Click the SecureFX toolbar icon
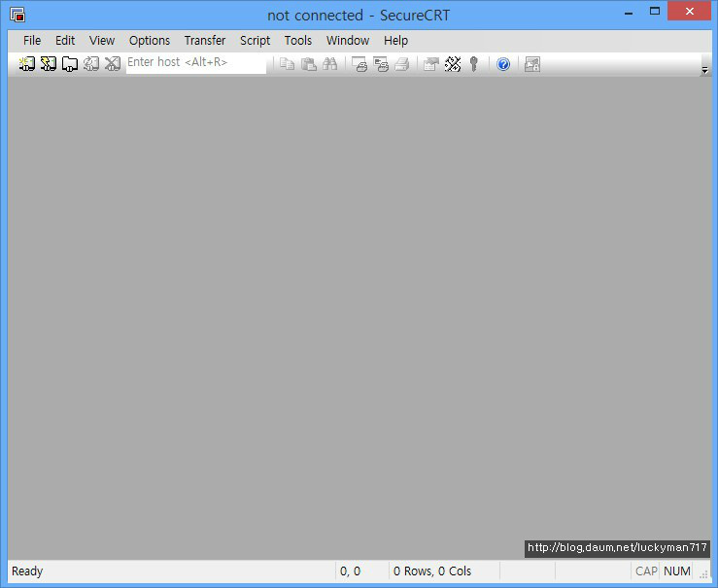 532,64
